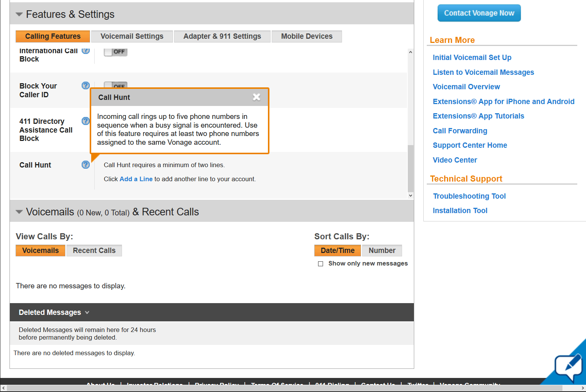Click the 'Block Your Caller ID' label
Image resolution: width=586 pixels, height=392 pixels.
click(38, 90)
